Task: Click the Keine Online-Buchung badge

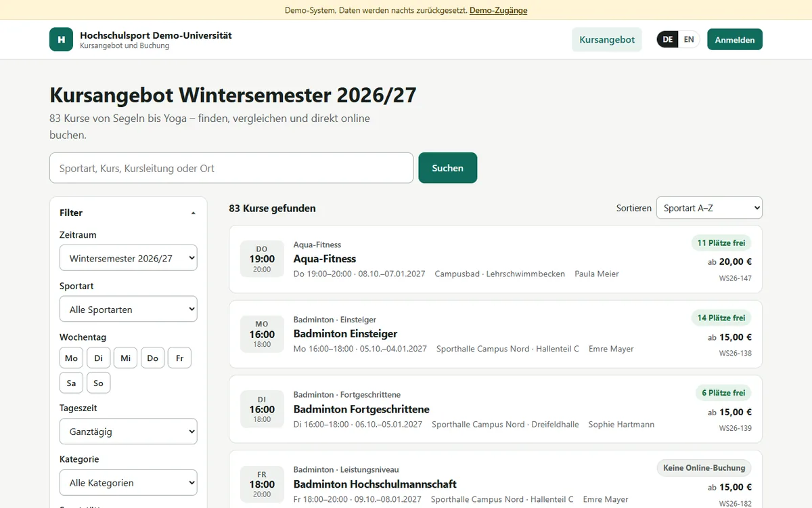Action: [x=704, y=468]
